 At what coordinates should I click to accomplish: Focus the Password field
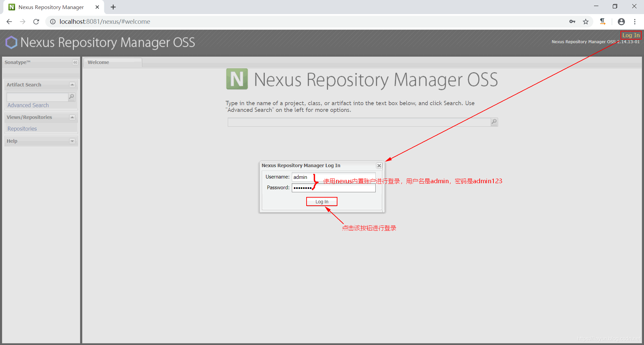(x=333, y=188)
